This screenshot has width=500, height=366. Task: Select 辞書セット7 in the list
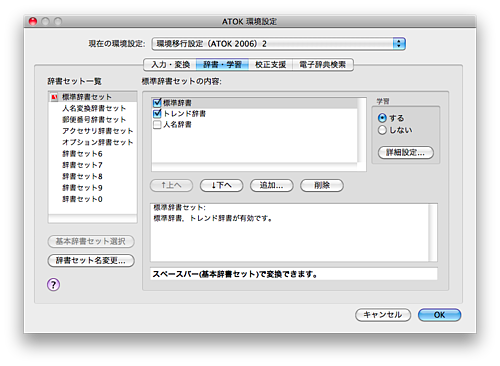93,165
